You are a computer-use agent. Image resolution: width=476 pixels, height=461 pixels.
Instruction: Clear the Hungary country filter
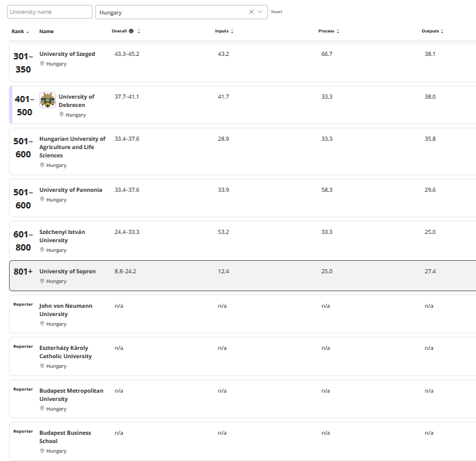tap(251, 12)
